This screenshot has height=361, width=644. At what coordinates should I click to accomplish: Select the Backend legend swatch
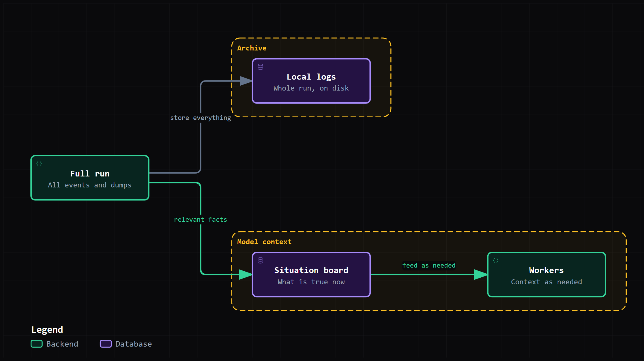(37, 344)
